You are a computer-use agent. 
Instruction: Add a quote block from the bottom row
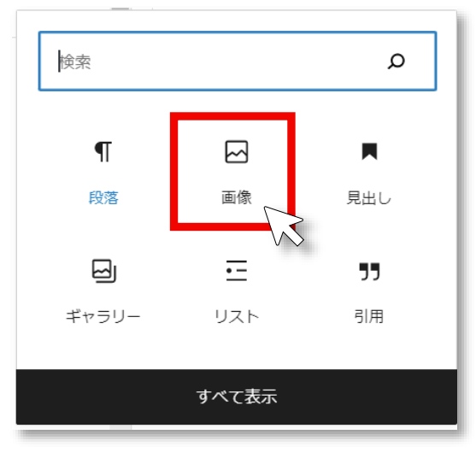point(369,291)
